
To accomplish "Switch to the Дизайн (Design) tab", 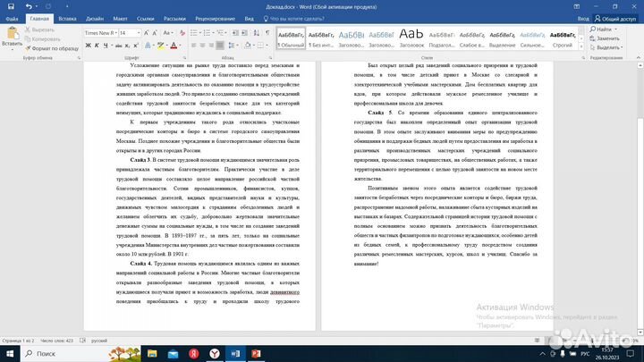I will pos(95,19).
